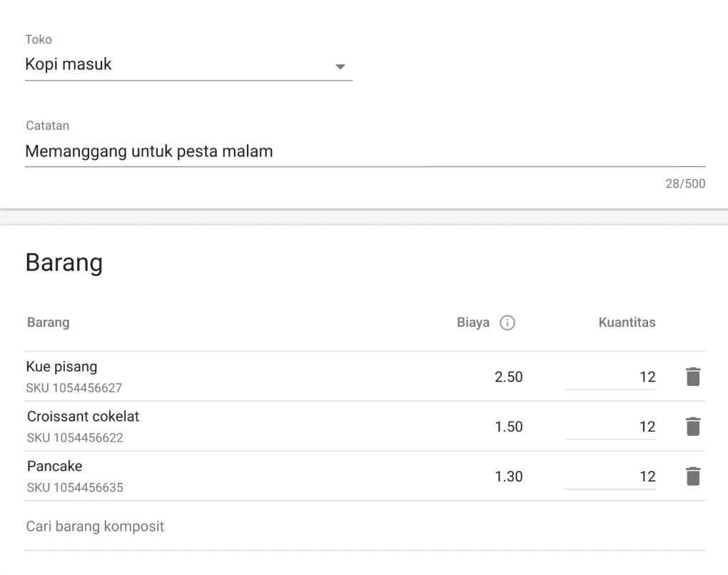
Task: Remove Croissant cokelat using trash icon
Action: (x=693, y=427)
